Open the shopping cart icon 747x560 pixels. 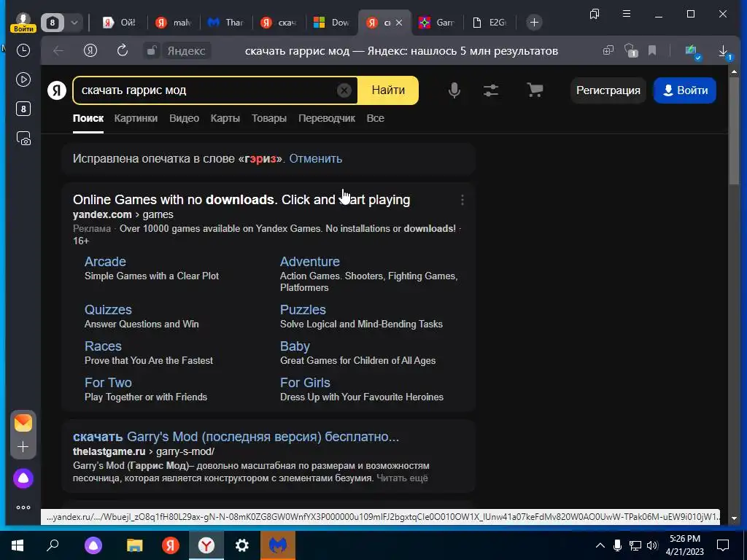pyautogui.click(x=535, y=90)
